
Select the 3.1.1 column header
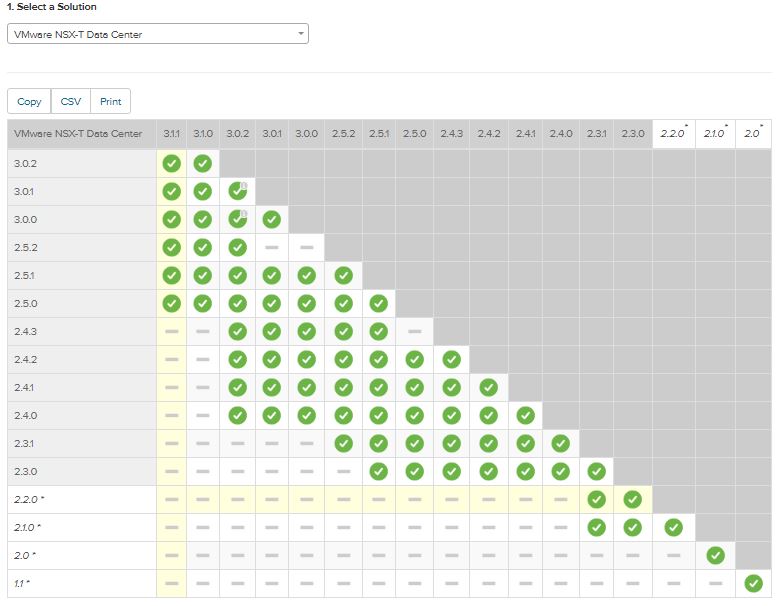(172, 134)
